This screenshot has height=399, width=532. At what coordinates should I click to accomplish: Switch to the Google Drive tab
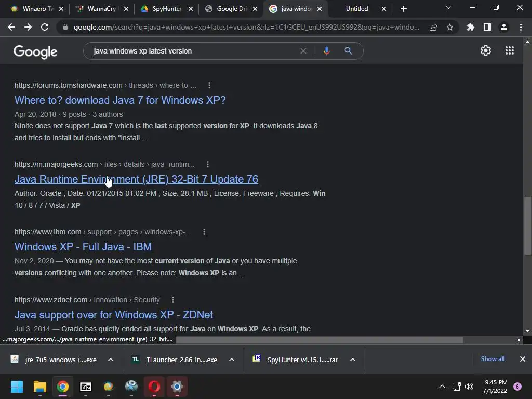pos(231,9)
